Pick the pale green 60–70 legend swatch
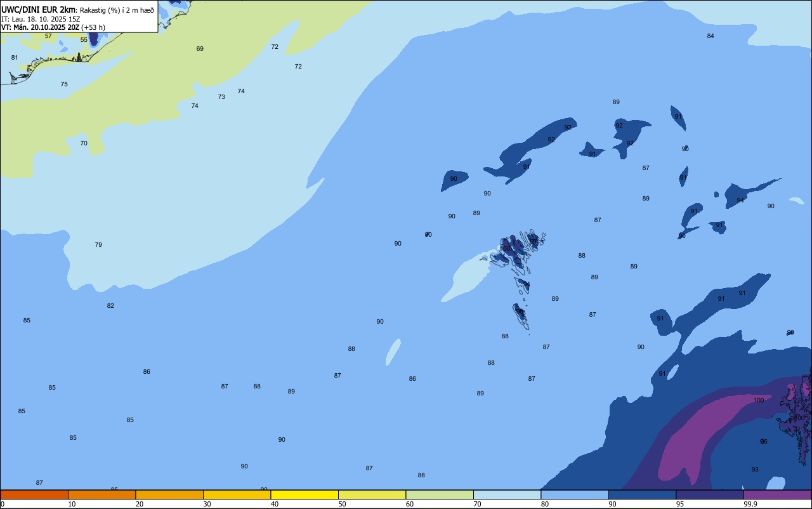 pyautogui.click(x=440, y=494)
